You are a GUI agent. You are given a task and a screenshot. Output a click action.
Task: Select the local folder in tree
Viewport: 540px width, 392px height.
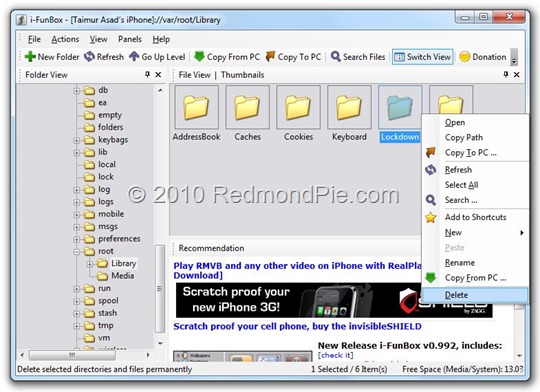tap(107, 164)
